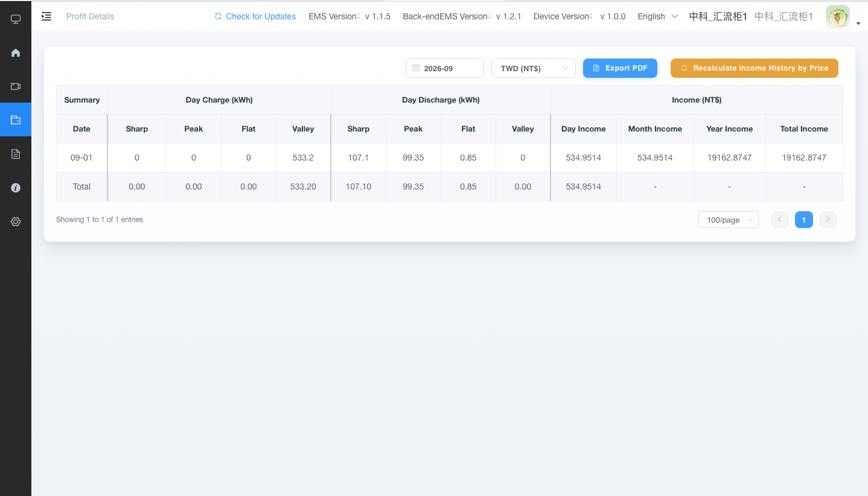Click Recalculate Income History by Price
Image resolution: width=868 pixels, height=496 pixels.
(755, 68)
